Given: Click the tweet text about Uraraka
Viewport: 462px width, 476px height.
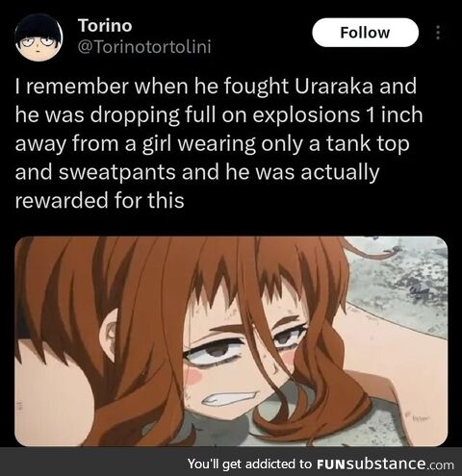Looking at the screenshot, I should point(218,143).
